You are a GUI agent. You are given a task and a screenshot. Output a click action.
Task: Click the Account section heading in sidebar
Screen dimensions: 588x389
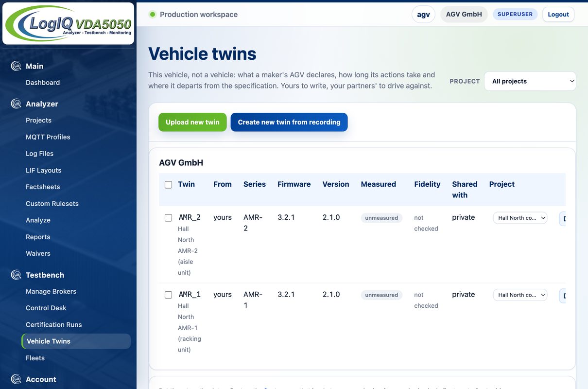41,379
